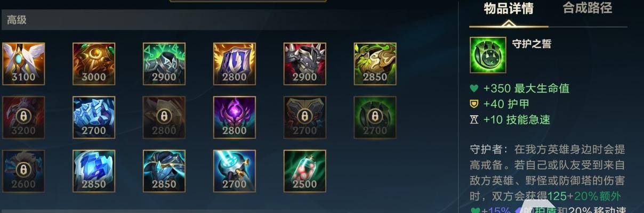Pick the dark armor item priced 2850 in third row
The width and height of the screenshot is (644, 213).
point(164,171)
